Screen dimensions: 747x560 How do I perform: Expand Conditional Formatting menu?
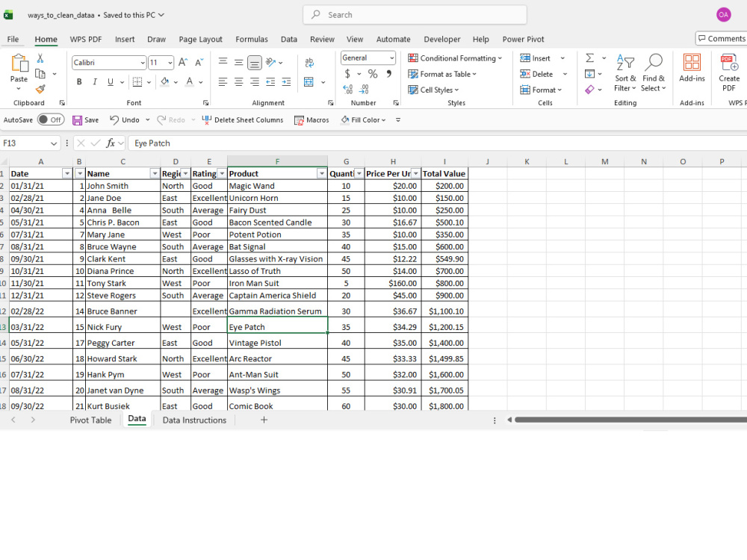tap(455, 58)
